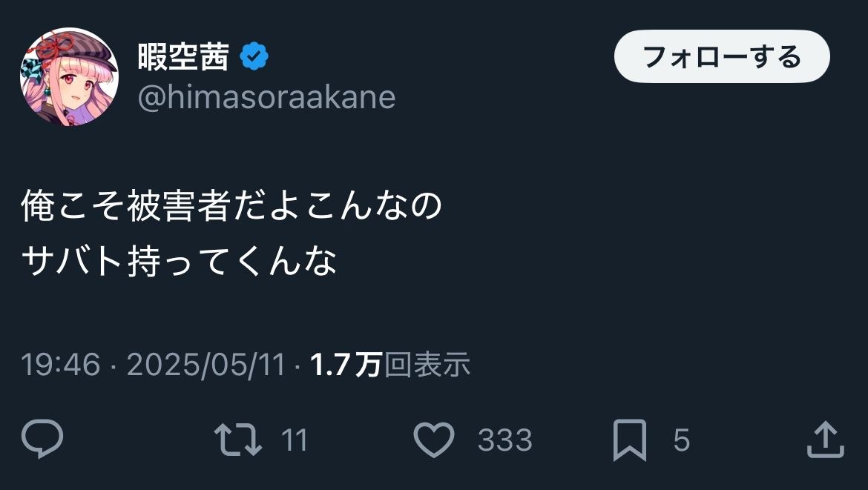
Task: Click the tweet line 俺こそ被害者だよこんなの
Action: (x=231, y=207)
